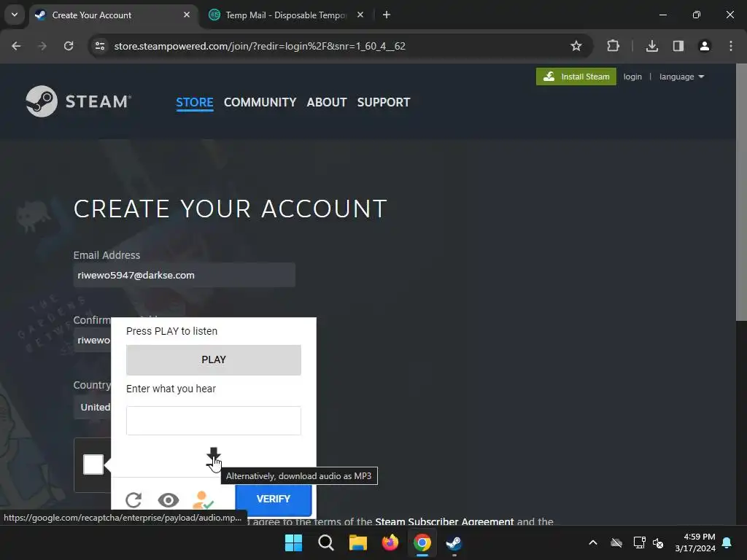
Task: Open the notifications bell in system tray
Action: pyautogui.click(x=727, y=542)
